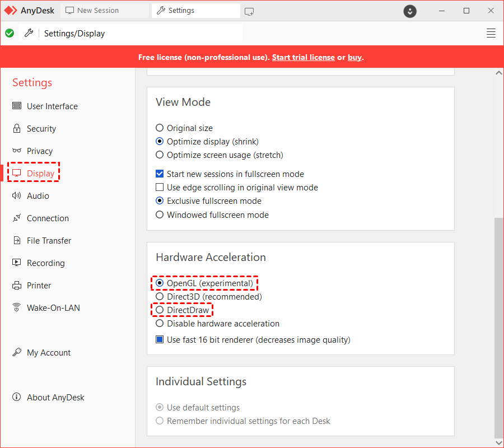504x448 pixels.
Task: Check Use edge scrolling in original view
Action: pos(160,188)
